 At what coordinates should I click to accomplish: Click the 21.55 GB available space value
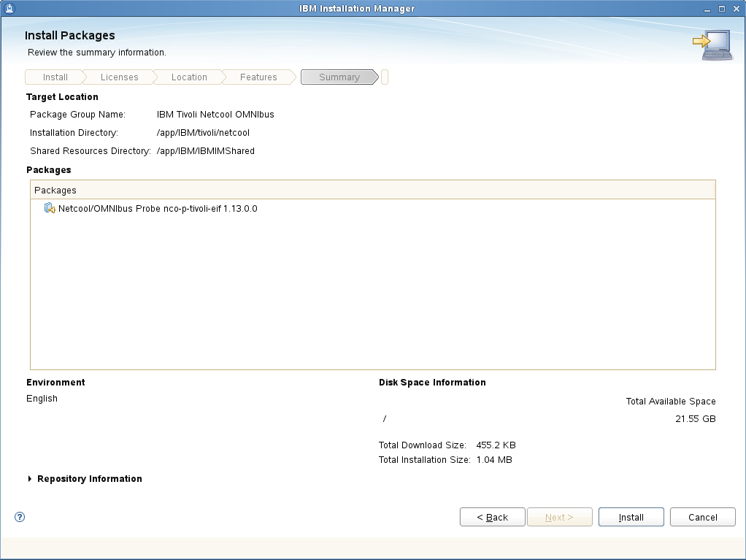(x=696, y=418)
